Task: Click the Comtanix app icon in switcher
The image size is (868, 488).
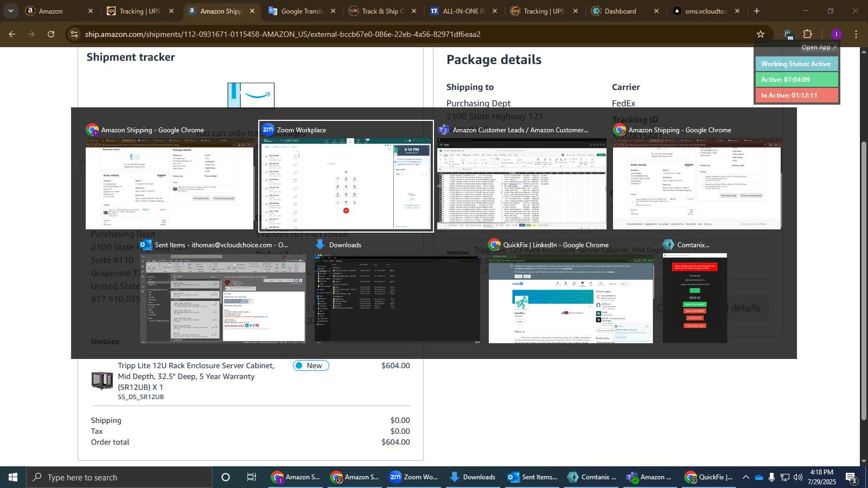Action: tap(668, 245)
